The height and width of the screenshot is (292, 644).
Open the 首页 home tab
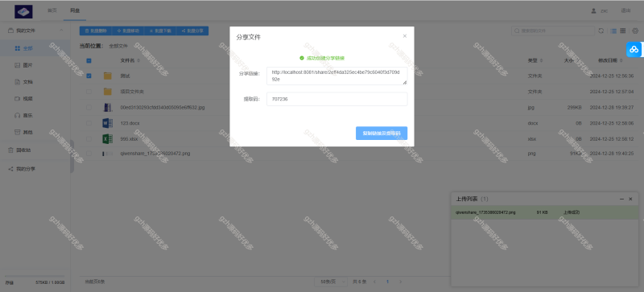[x=52, y=10]
